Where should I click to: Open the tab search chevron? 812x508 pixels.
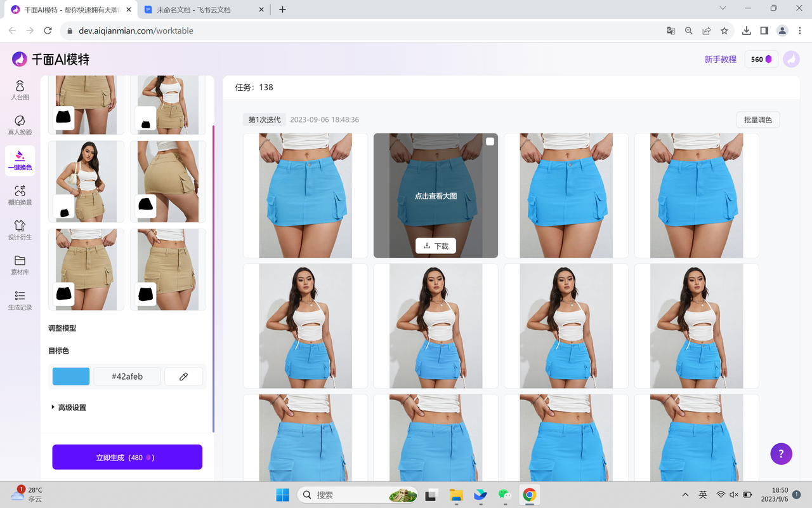pyautogui.click(x=723, y=8)
